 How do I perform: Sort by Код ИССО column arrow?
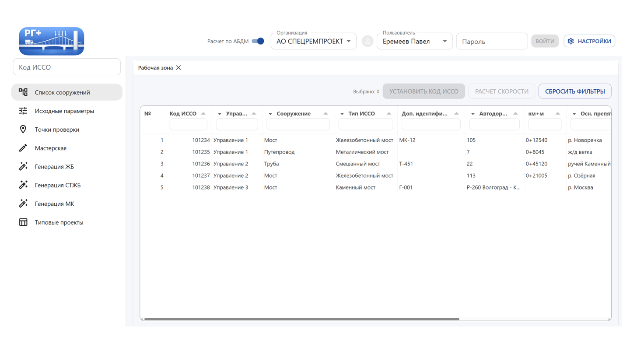coord(203,113)
